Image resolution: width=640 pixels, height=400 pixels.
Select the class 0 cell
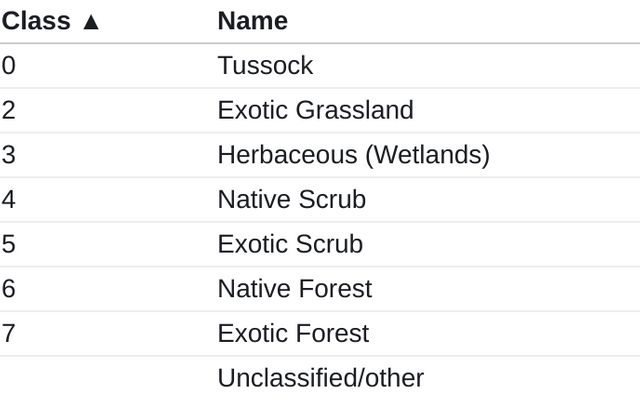[x=9, y=66]
